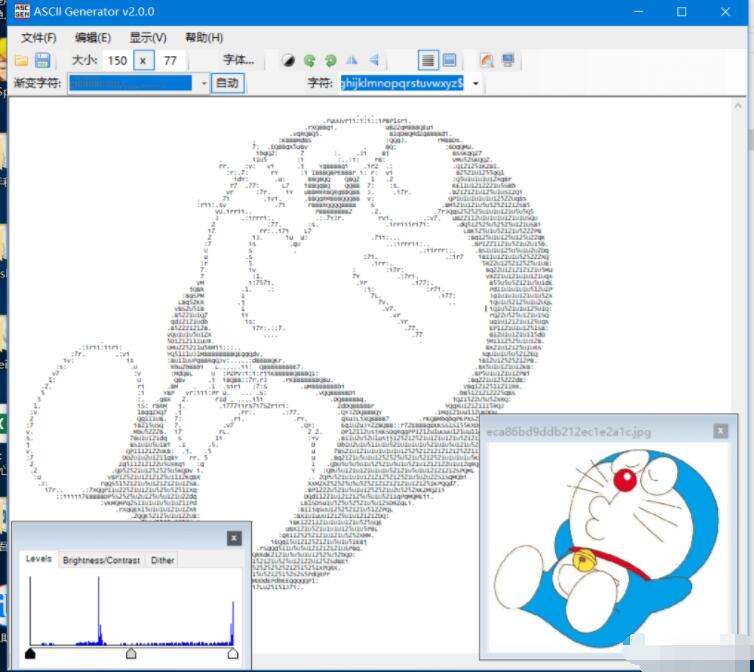Click the width field showing 150

pyautogui.click(x=117, y=61)
